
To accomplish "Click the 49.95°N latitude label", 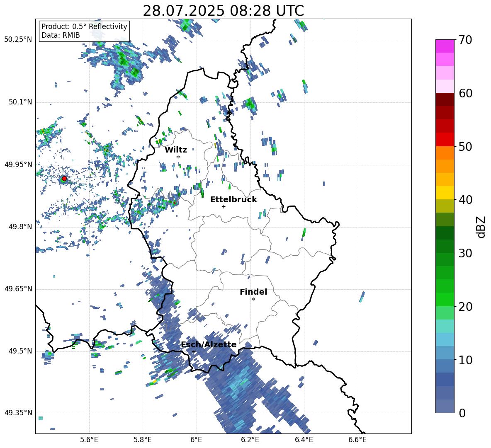I will tap(18, 164).
